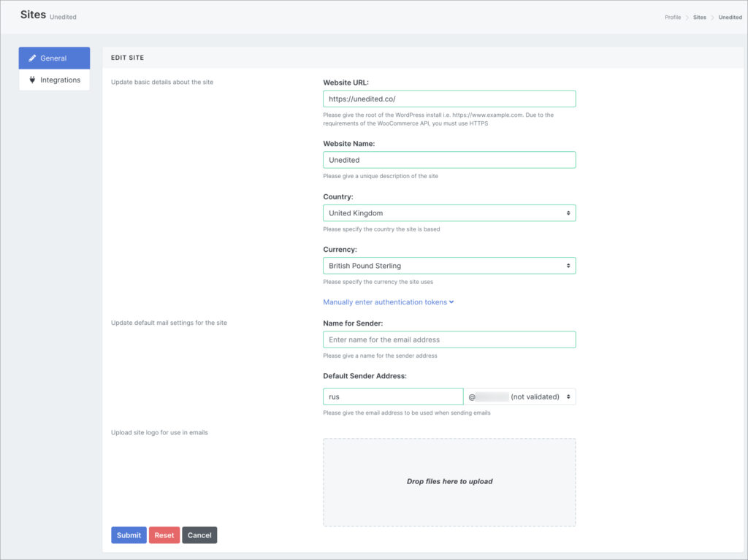Click the Website URL field
748x560 pixels.
[x=449, y=99]
